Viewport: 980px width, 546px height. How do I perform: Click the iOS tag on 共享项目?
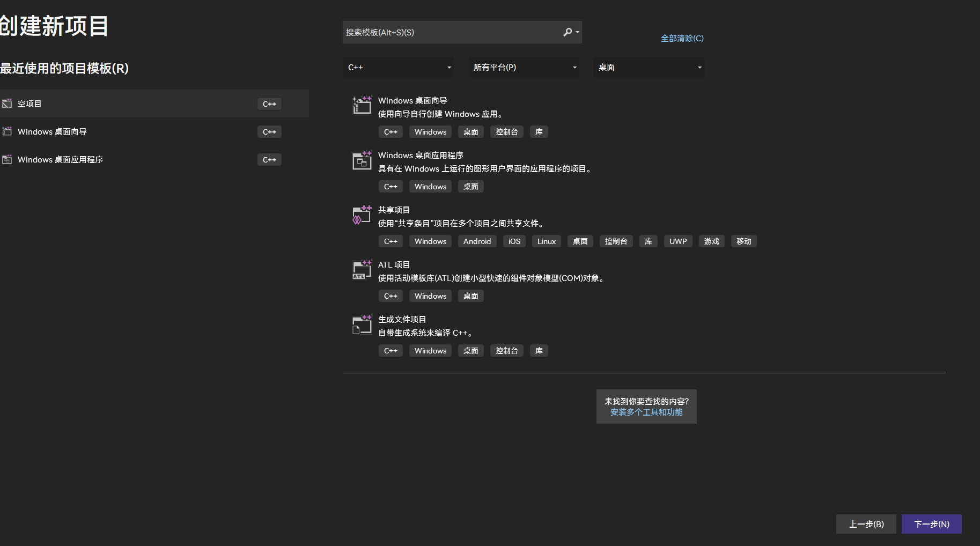point(514,241)
